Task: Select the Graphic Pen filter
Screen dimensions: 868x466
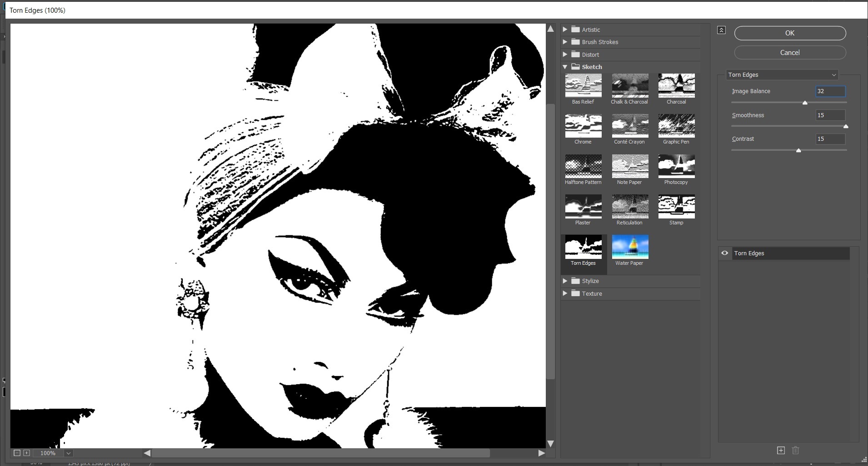Action: [x=676, y=126]
